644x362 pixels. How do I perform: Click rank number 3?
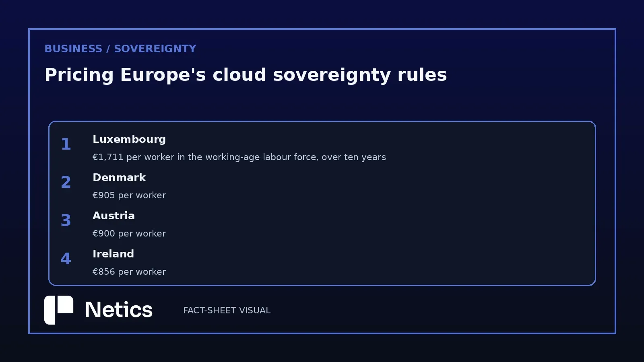[x=66, y=221]
